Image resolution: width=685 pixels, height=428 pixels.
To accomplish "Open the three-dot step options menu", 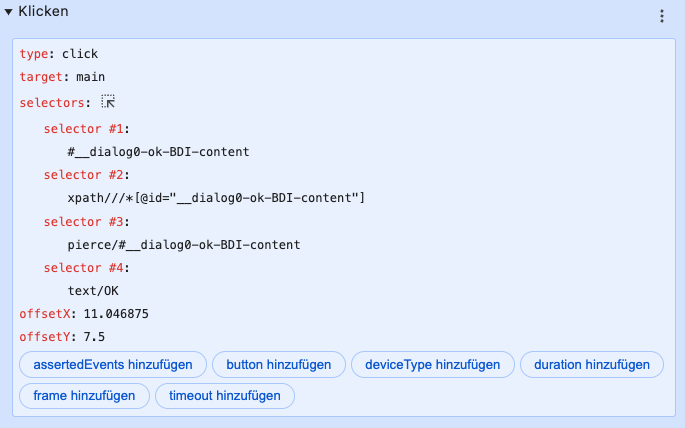I will (x=662, y=16).
